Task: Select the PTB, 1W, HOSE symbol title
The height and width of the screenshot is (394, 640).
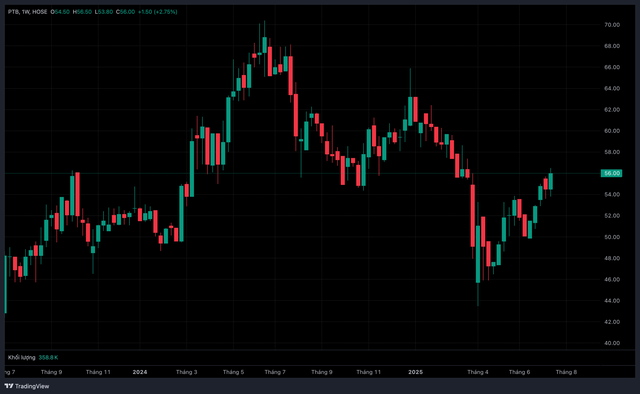Action: click(x=27, y=12)
